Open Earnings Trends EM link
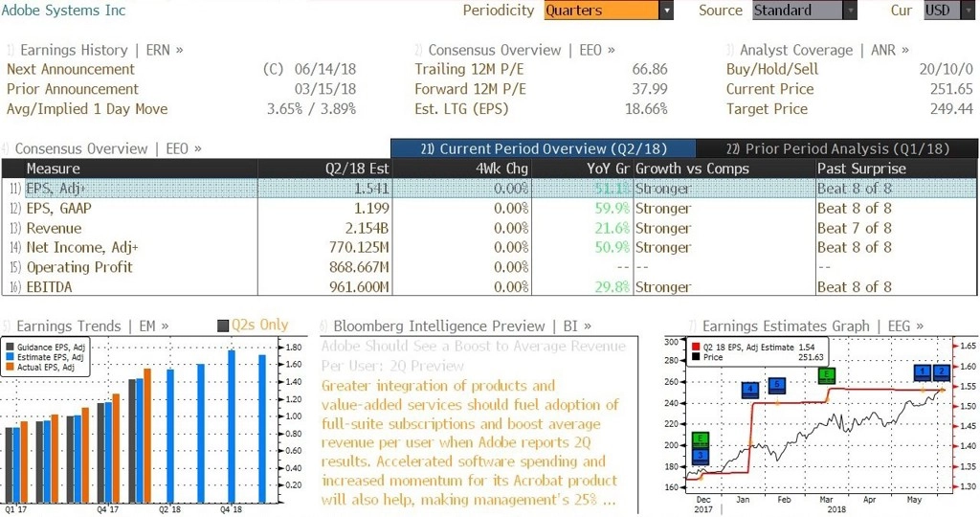This screenshot has height=517, width=980. pyautogui.click(x=93, y=326)
